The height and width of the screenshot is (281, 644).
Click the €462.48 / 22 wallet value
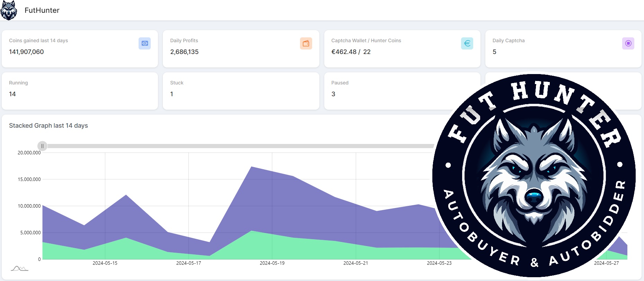pyautogui.click(x=351, y=52)
